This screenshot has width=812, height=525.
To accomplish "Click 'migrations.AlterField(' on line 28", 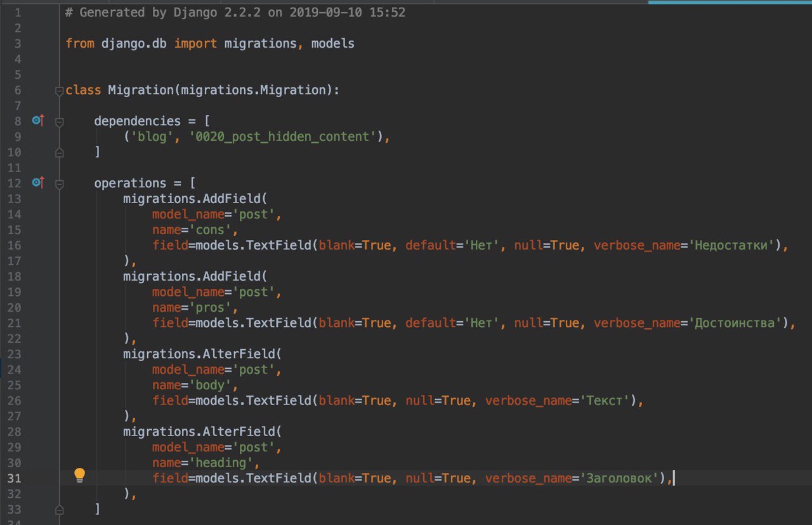I will 202,432.
